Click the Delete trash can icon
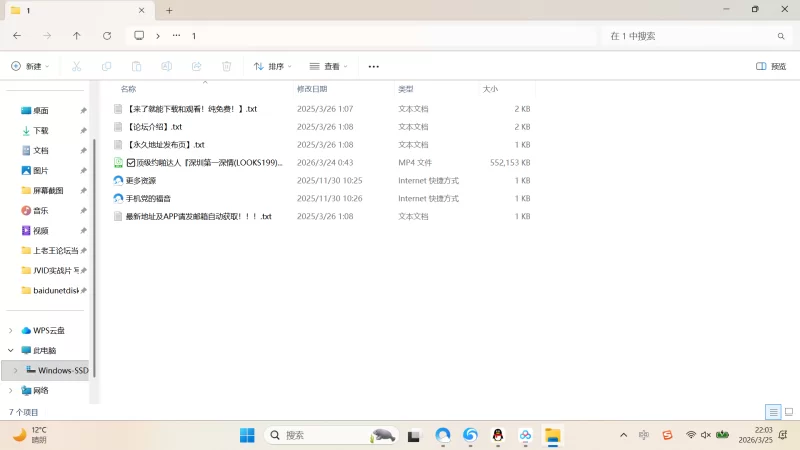Viewport: 800px width, 450px height. pyautogui.click(x=227, y=66)
